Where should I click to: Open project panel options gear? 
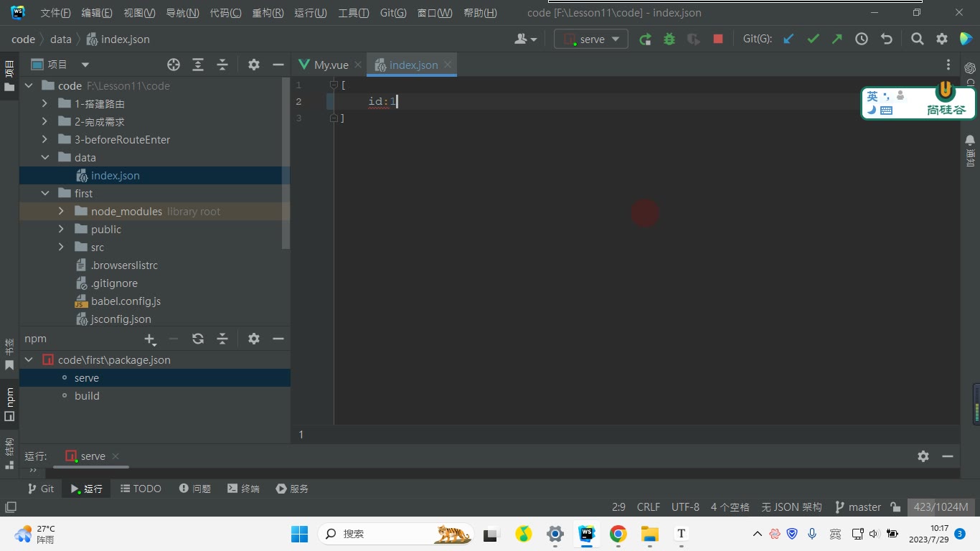click(x=254, y=65)
